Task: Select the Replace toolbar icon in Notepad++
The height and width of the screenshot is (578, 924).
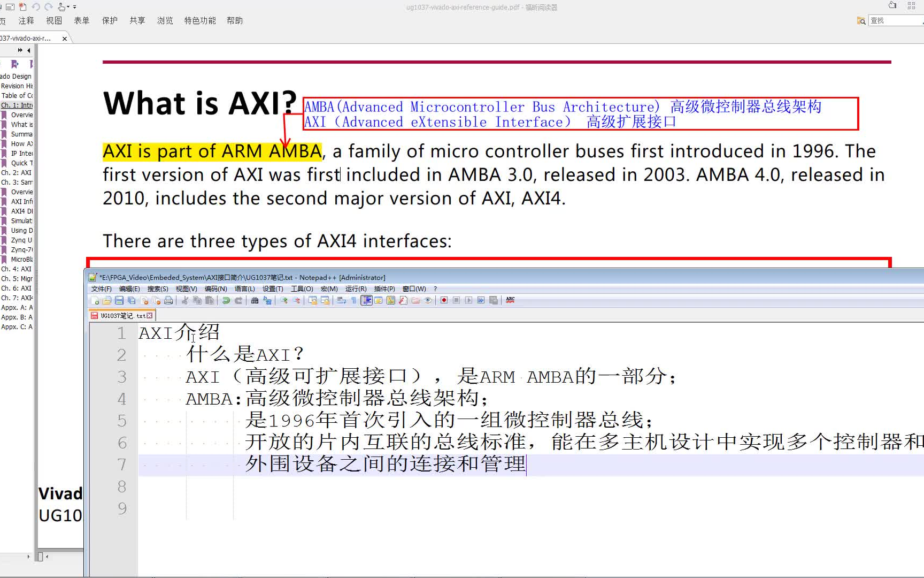Action: tap(266, 300)
